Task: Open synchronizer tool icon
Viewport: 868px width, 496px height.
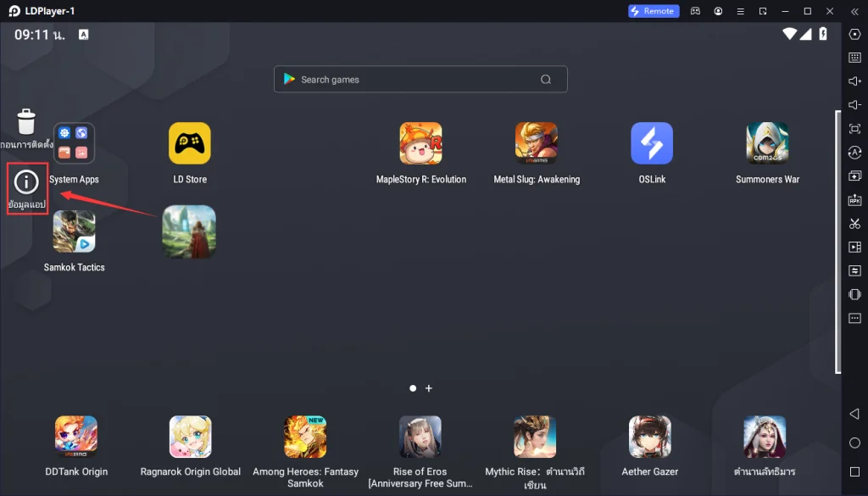Action: (x=854, y=270)
